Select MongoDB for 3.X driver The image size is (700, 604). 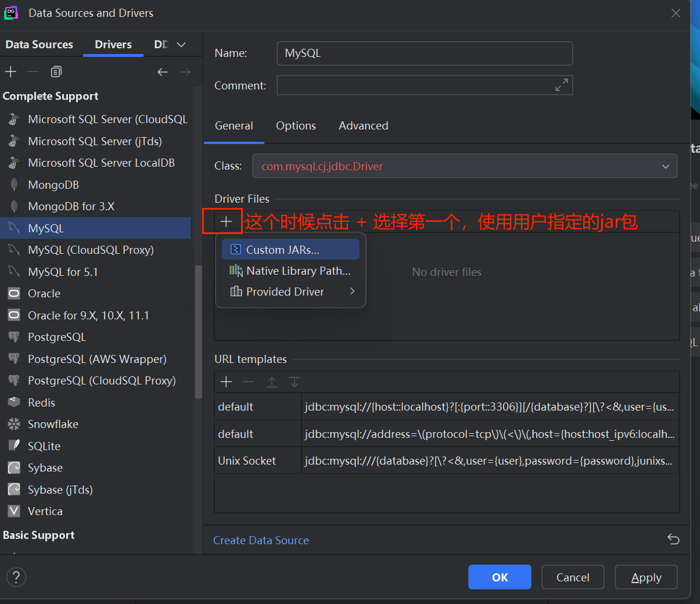95,207
